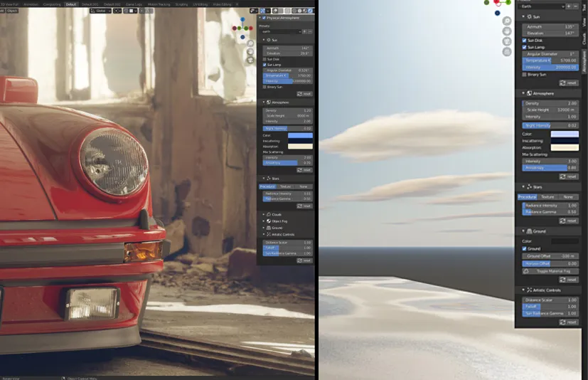Open Global transform orientation dropdown
The height and width of the screenshot is (380, 588).
(100, 11)
